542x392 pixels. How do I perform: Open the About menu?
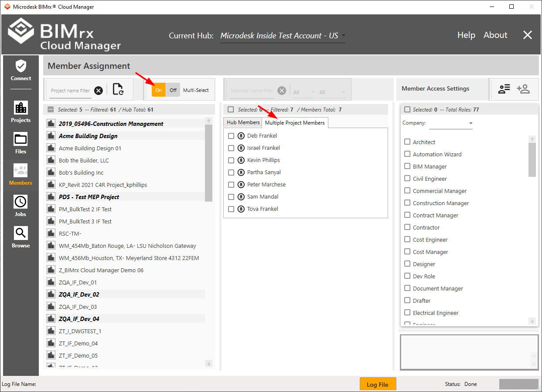(x=495, y=35)
